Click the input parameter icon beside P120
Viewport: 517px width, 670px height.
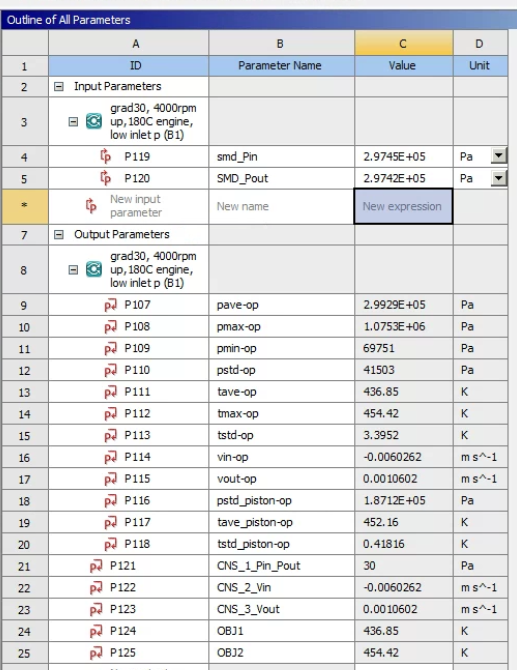click(105, 178)
